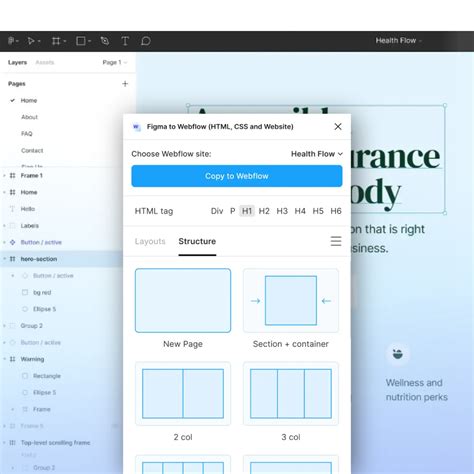Activate the Text tool
Viewport: 474px width, 474px height.
[x=125, y=41]
